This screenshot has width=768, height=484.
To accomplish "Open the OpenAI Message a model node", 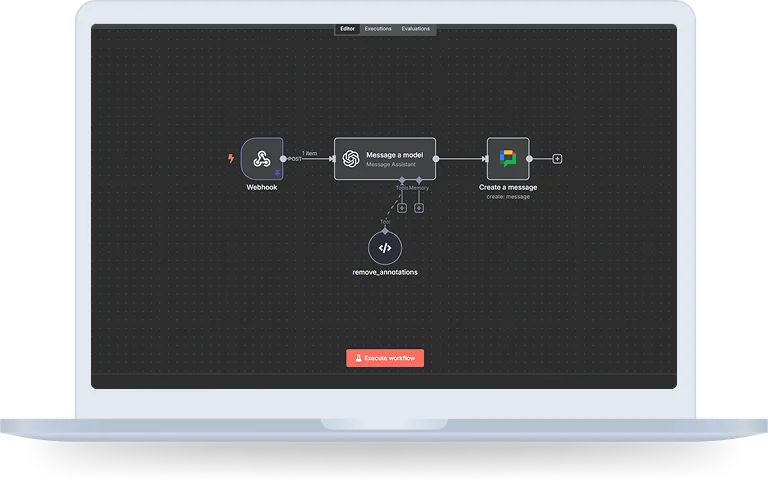I will [x=384, y=159].
